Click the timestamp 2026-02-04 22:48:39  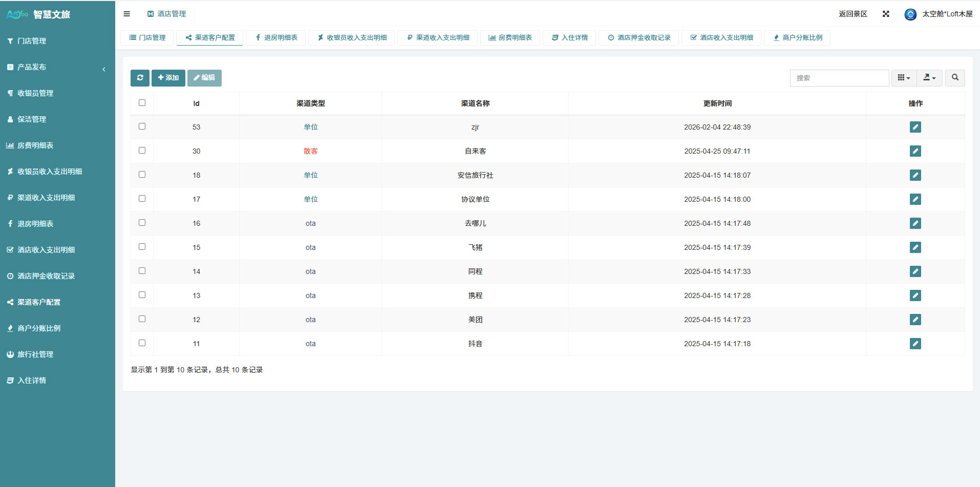click(x=717, y=127)
